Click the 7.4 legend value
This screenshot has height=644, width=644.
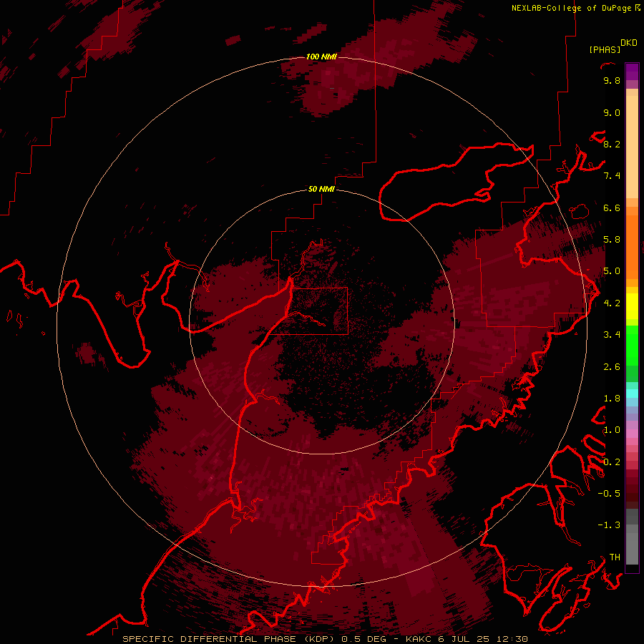point(612,176)
